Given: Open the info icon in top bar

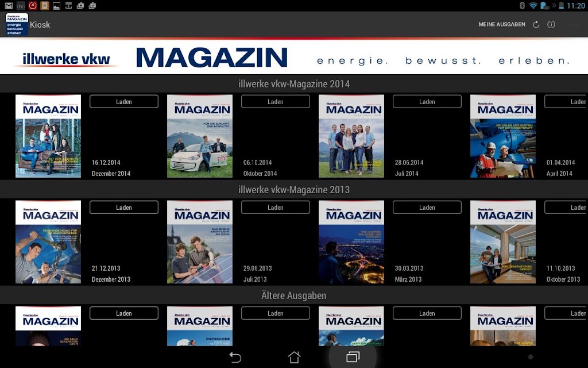Looking at the screenshot, I should point(551,24).
